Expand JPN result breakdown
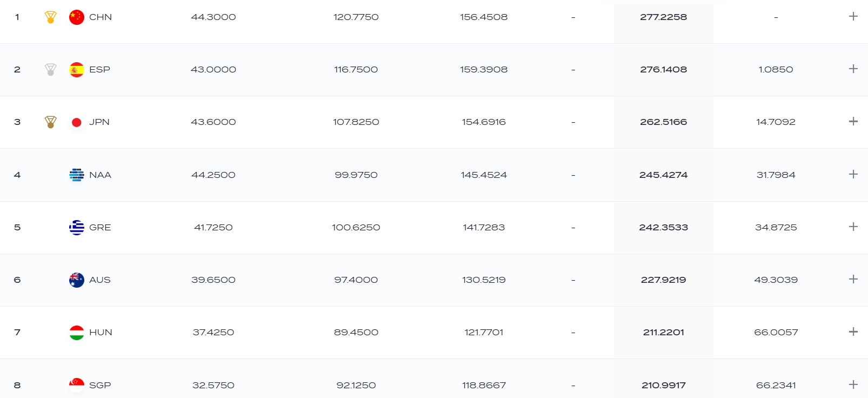868x398 pixels. pyautogui.click(x=853, y=121)
